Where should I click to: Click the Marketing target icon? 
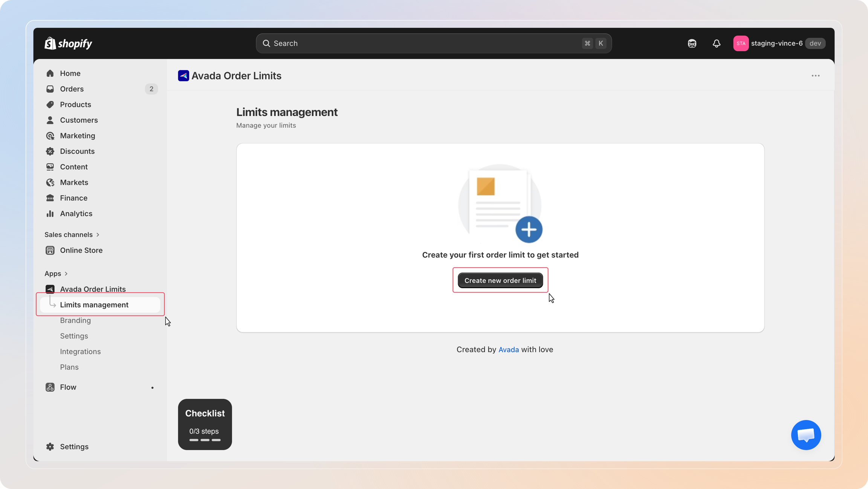[x=50, y=136]
